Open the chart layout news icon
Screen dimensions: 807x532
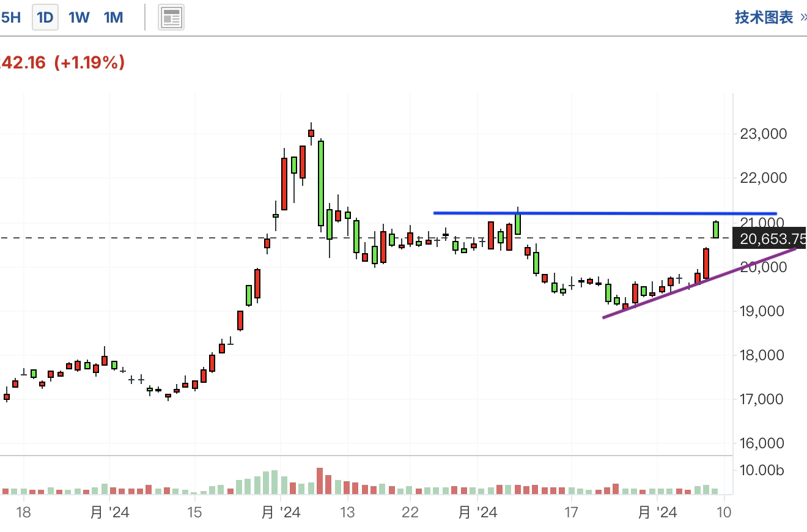171,18
